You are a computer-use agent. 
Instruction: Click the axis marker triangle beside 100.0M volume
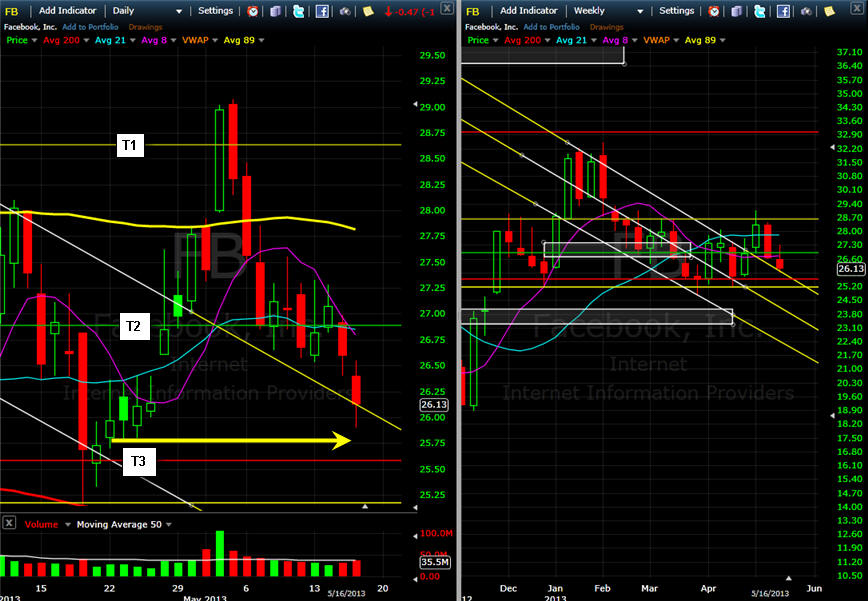tap(415, 536)
